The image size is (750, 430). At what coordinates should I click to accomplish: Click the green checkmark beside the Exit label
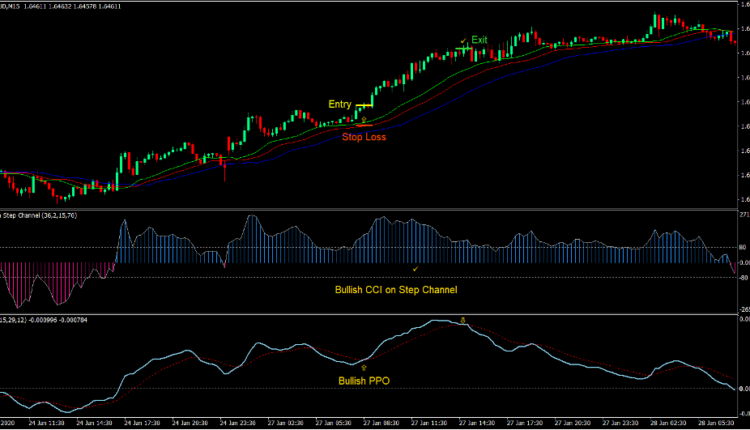click(x=462, y=41)
